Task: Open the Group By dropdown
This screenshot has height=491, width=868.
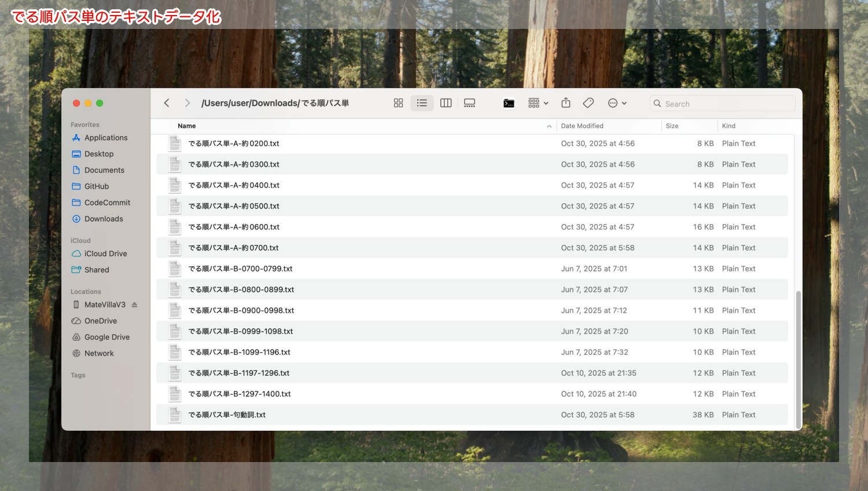Action: [x=538, y=103]
